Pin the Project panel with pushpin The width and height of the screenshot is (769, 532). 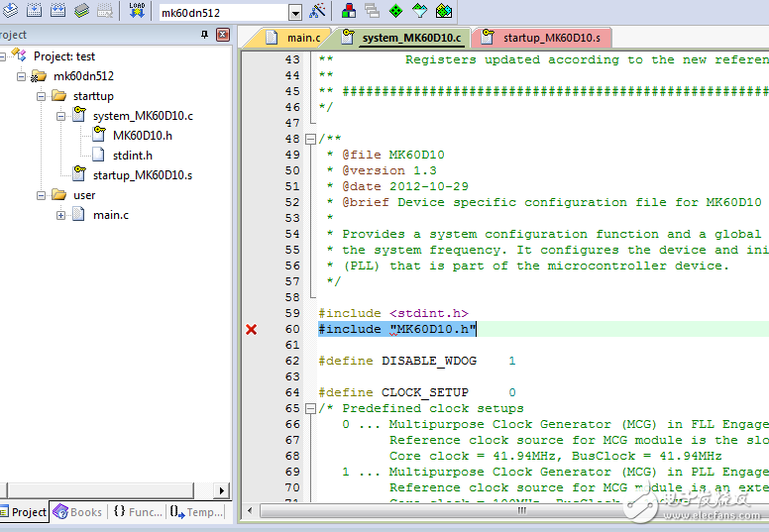tap(205, 35)
